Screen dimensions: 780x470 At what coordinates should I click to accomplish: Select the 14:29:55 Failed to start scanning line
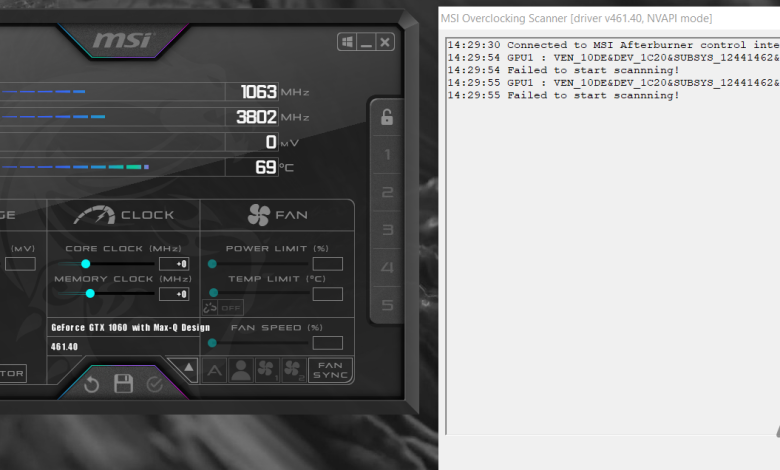(x=563, y=95)
